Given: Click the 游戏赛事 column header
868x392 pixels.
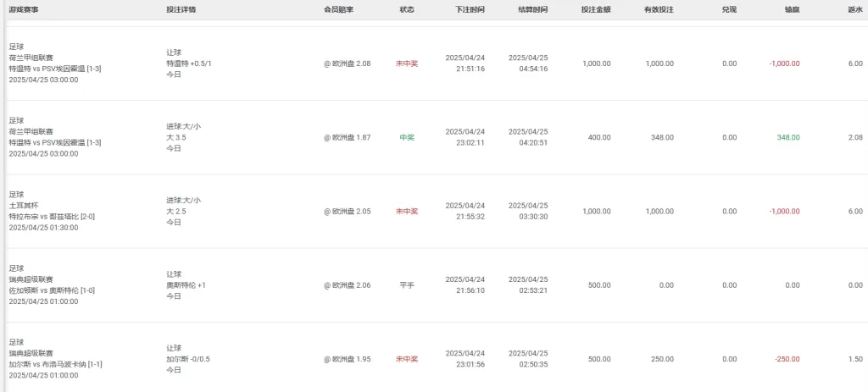Looking at the screenshot, I should pyautogui.click(x=23, y=10).
